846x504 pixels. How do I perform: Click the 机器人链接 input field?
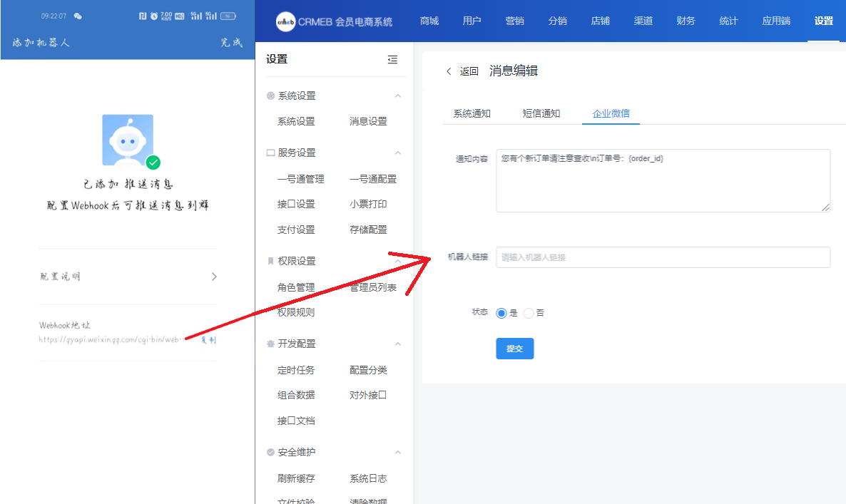[663, 257]
